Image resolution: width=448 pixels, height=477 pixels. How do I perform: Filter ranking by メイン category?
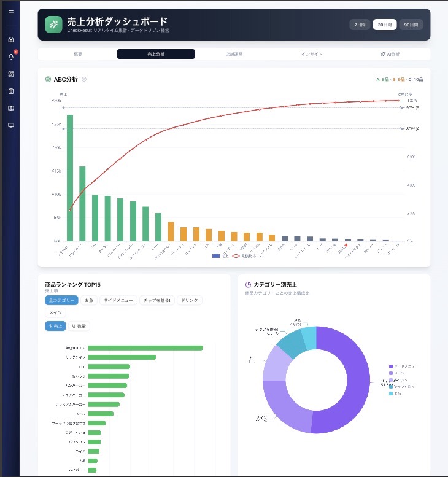click(x=55, y=312)
